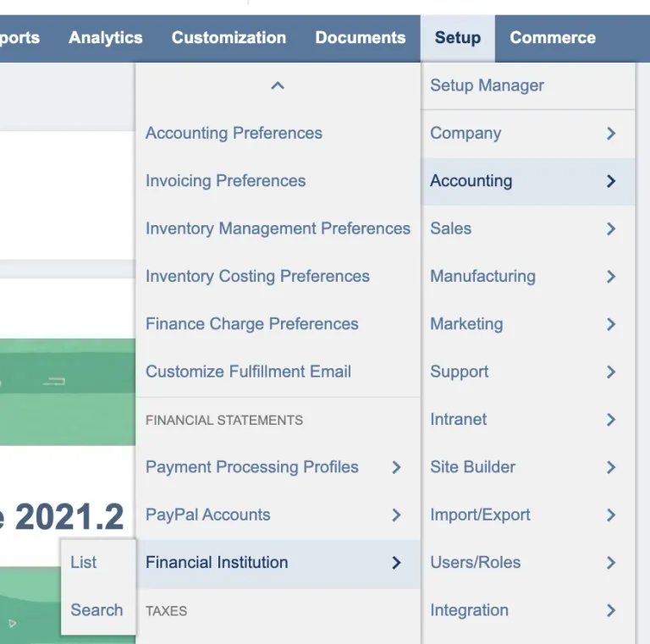Open the Company submenu chevron
This screenshot has width=650, height=644.
point(610,134)
